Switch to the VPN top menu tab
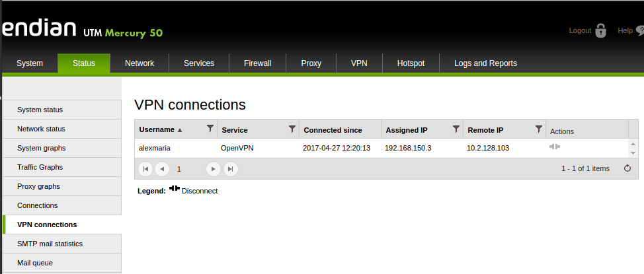The image size is (644, 274). [359, 63]
